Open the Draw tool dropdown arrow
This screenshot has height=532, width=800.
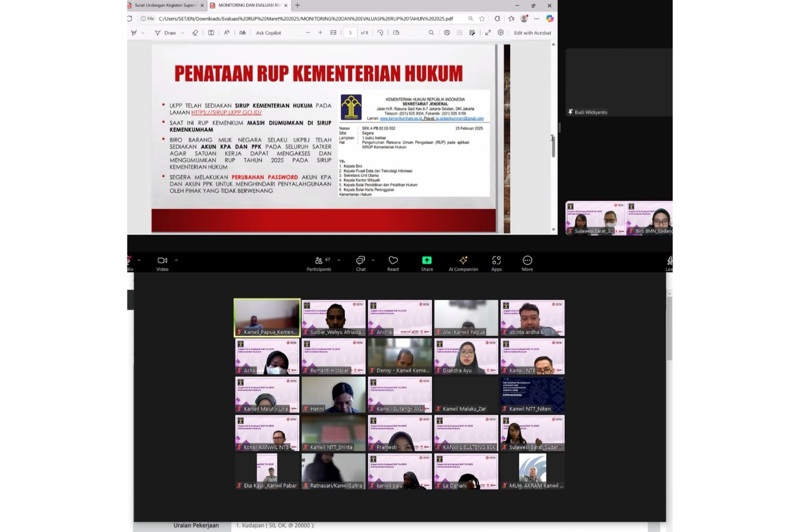pos(182,33)
